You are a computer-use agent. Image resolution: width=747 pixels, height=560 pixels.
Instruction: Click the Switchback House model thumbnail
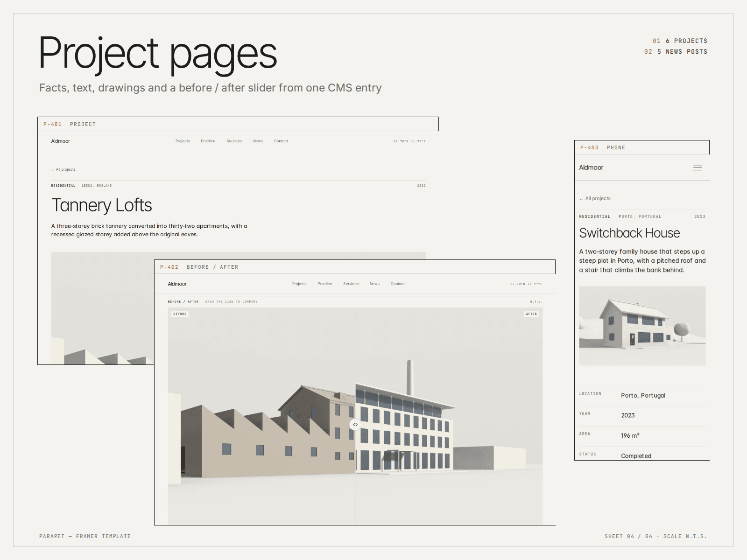[x=642, y=326]
